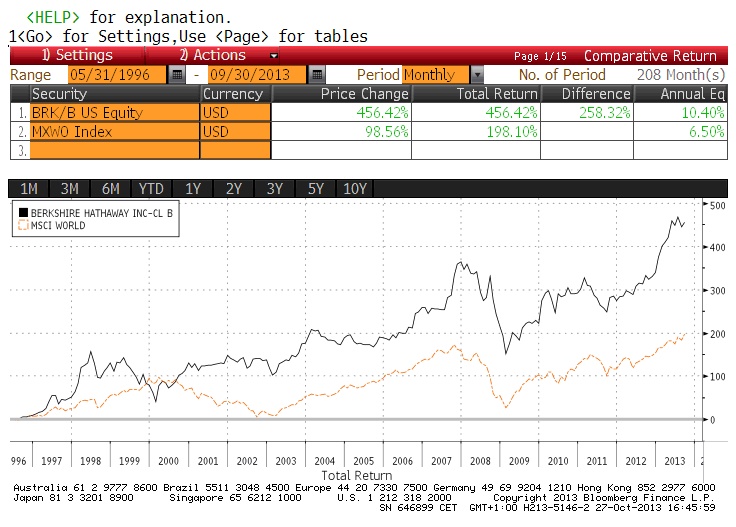
Task: Click the Period field showing Monthly
Action: 436,75
